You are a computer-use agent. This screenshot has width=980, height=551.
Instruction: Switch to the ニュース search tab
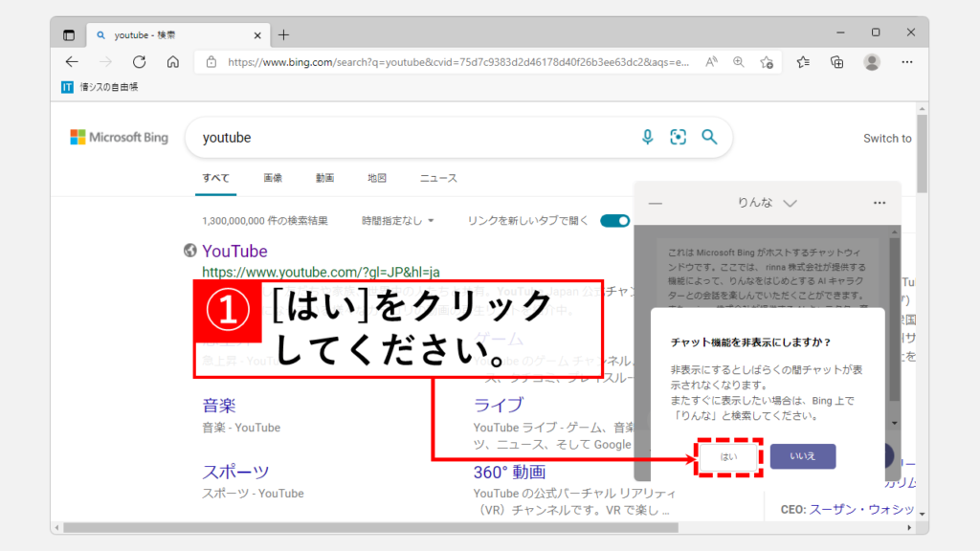pyautogui.click(x=438, y=178)
